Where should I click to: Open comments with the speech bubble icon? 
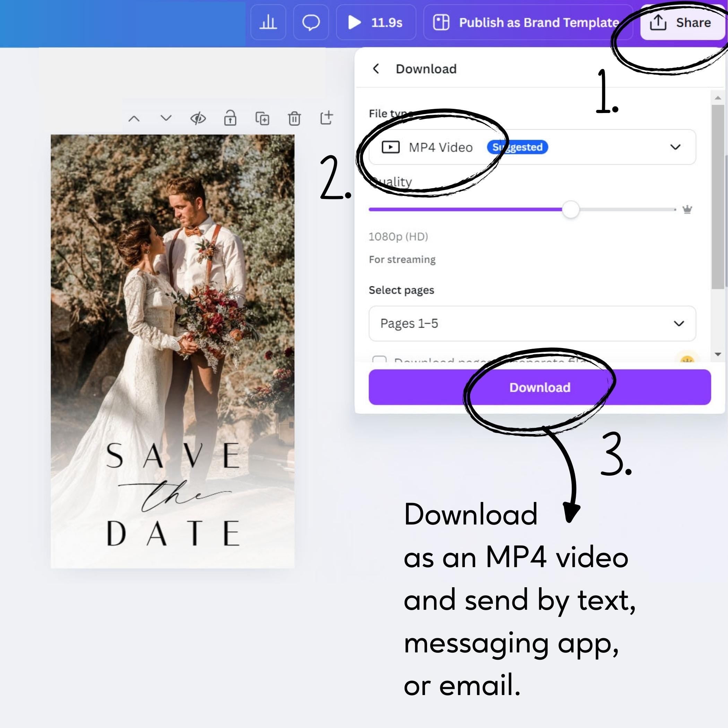[x=311, y=23]
